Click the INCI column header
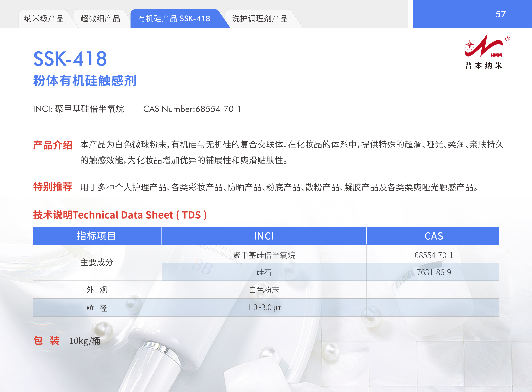 [264, 236]
